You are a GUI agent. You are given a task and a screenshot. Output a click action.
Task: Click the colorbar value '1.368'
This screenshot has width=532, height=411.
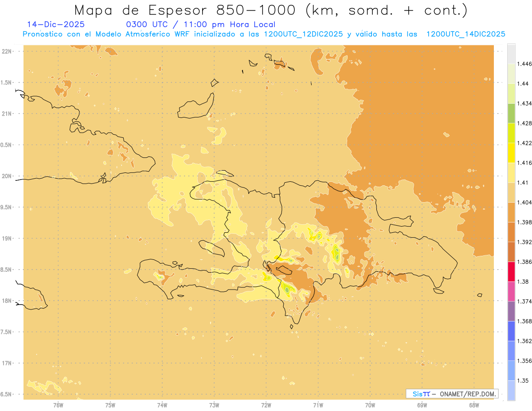[525, 321]
